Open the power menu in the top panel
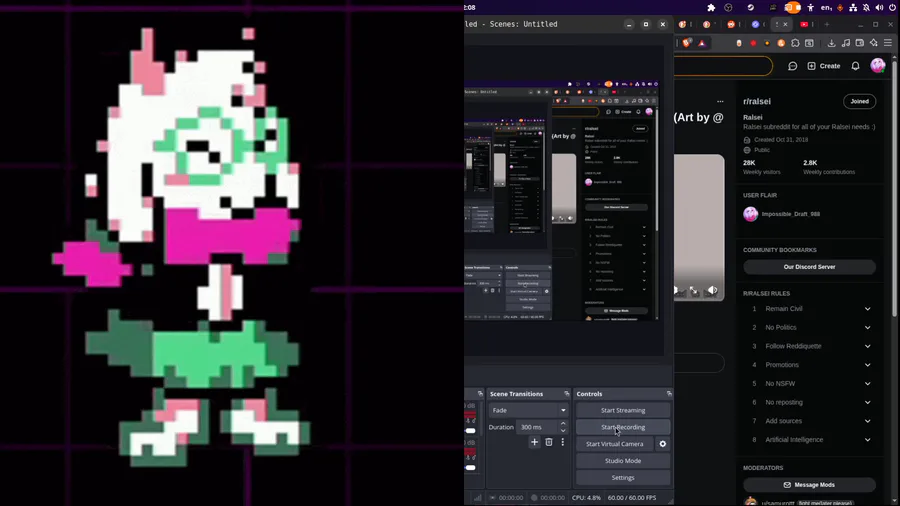 893,7
